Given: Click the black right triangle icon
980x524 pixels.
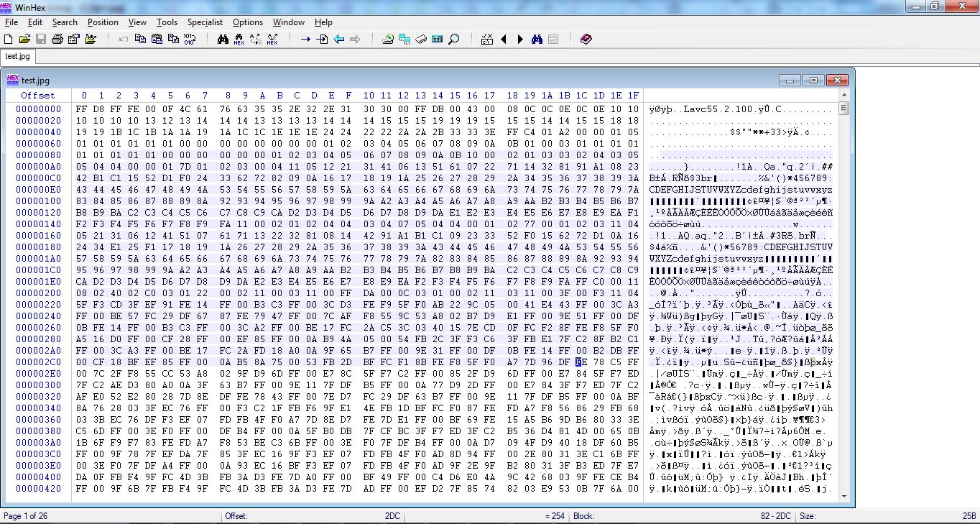Looking at the screenshot, I should [x=520, y=39].
